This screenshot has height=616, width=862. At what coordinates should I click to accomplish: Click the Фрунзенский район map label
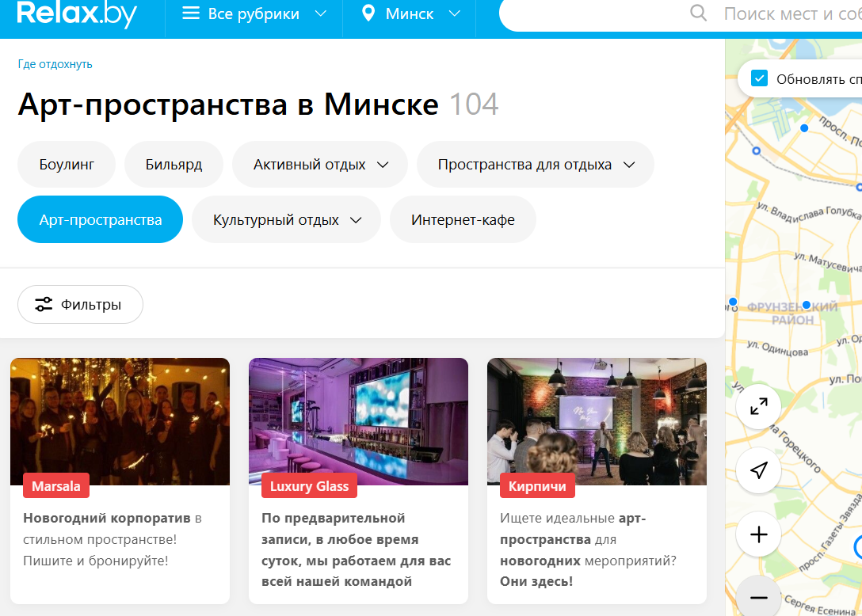pyautogui.click(x=792, y=314)
